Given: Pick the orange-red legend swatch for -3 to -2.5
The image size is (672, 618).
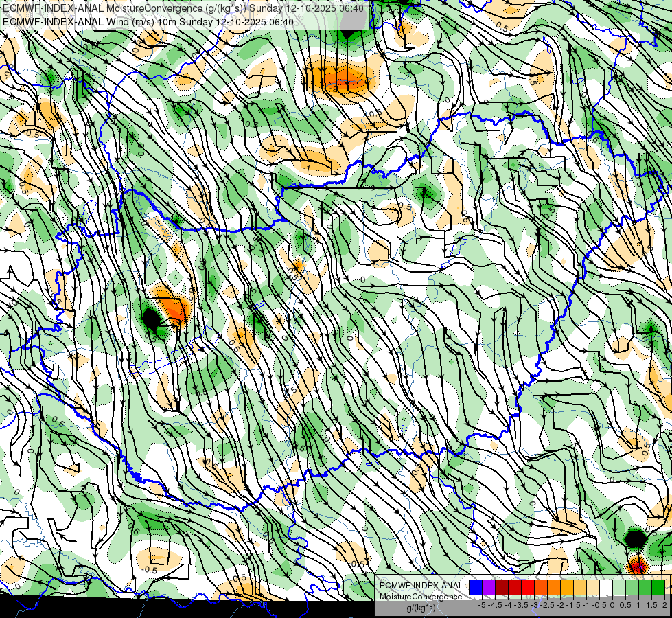Looking at the screenshot, I should point(541,588).
